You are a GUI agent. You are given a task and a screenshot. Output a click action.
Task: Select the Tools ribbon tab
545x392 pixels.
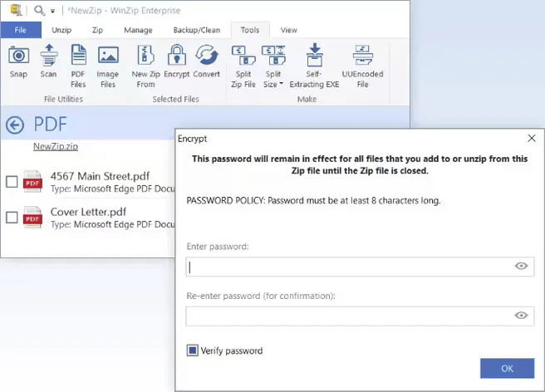point(250,30)
